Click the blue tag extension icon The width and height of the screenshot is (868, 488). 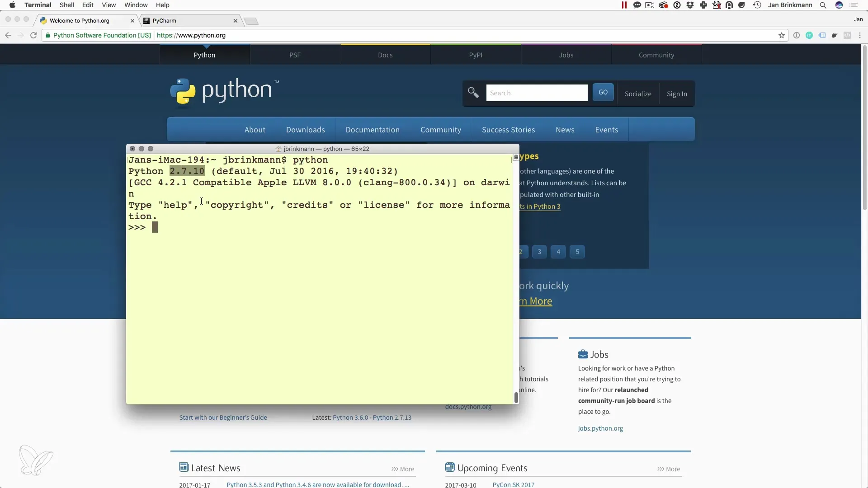point(822,35)
